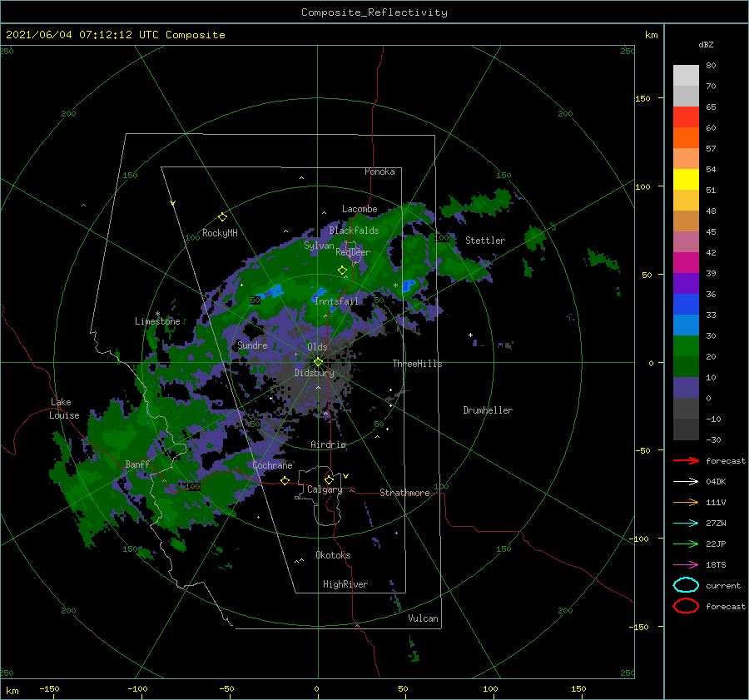This screenshot has height=700, width=749.
Task: Select the orange 111V arrow legend icon
Action: click(x=686, y=502)
